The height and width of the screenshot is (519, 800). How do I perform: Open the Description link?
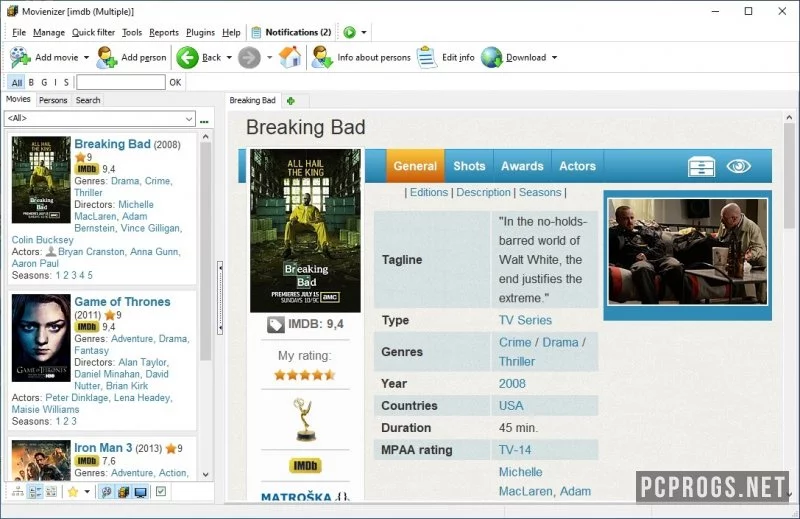tap(483, 192)
